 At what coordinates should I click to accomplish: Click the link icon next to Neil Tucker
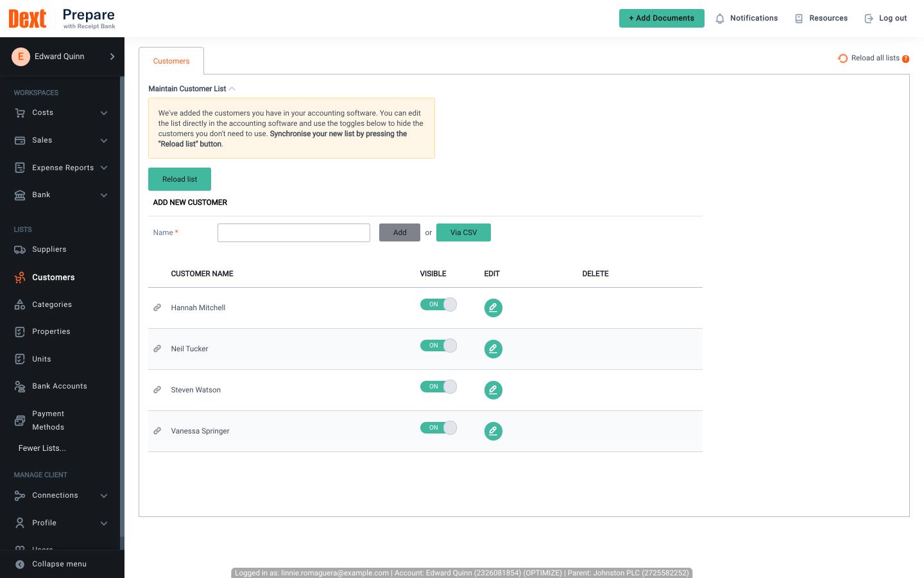pos(157,349)
